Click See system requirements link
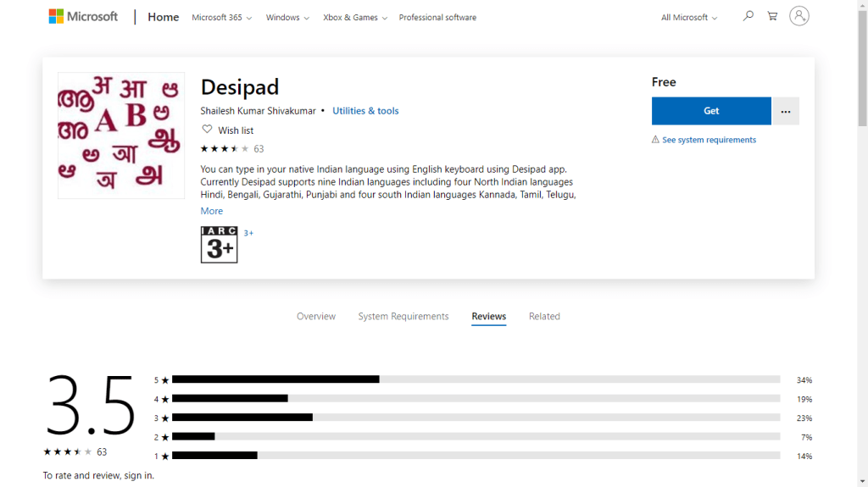The width and height of the screenshot is (868, 487). (x=709, y=140)
